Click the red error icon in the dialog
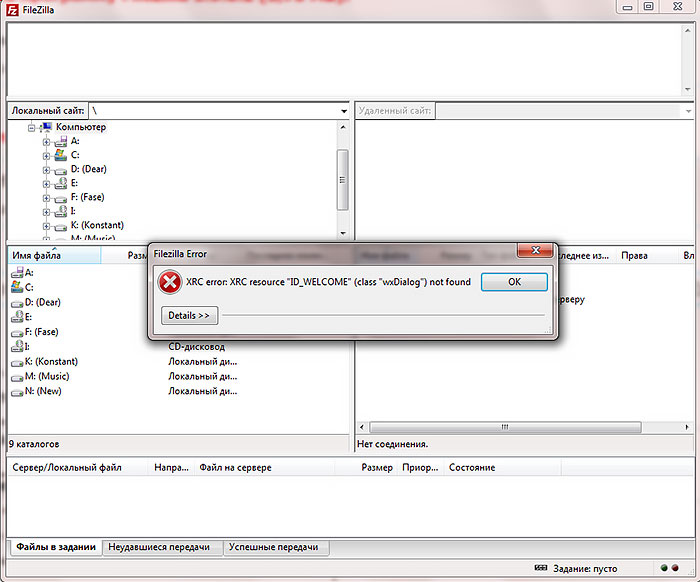The image size is (700, 582). (171, 283)
